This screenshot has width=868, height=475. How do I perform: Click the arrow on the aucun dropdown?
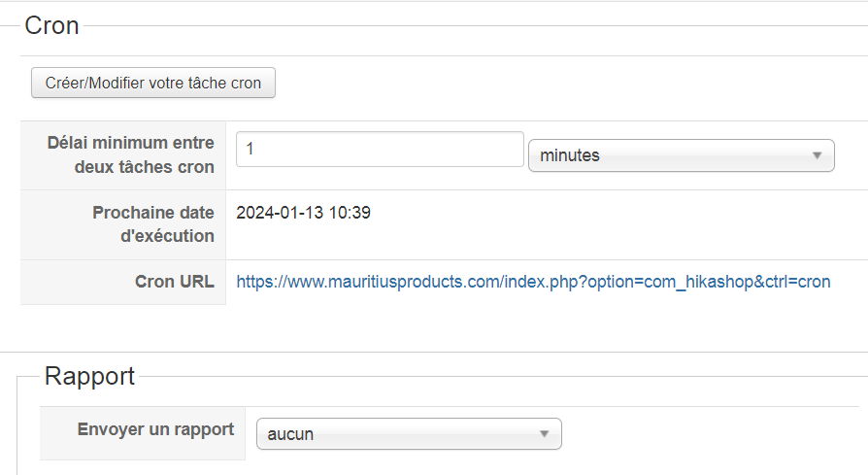(544, 434)
